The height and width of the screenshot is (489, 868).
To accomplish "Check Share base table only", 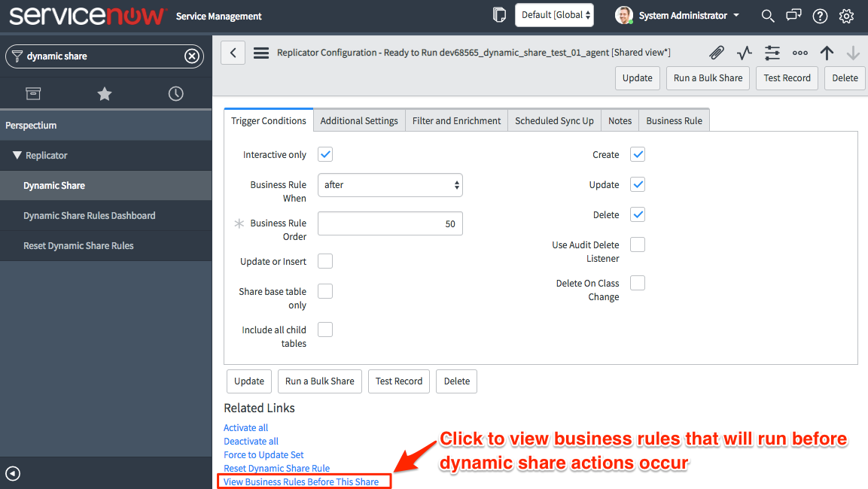I will coord(325,291).
